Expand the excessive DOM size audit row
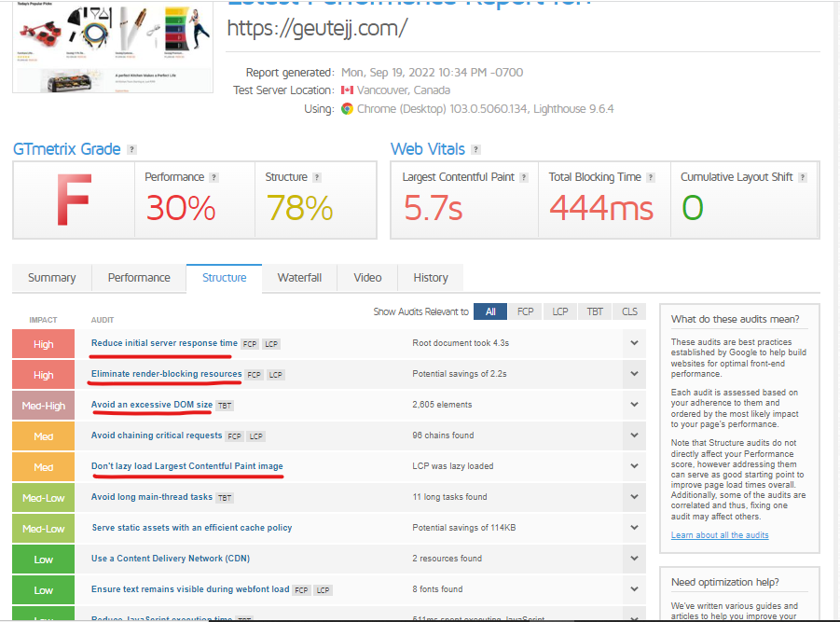Screen dimensions: 840x622 tap(634, 405)
